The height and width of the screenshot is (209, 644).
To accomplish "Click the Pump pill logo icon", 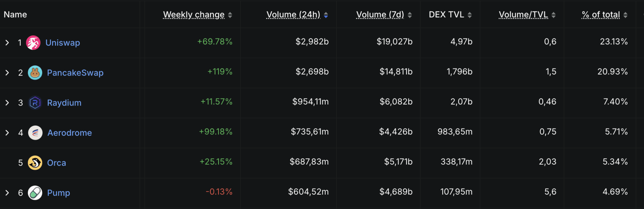I will [35, 193].
